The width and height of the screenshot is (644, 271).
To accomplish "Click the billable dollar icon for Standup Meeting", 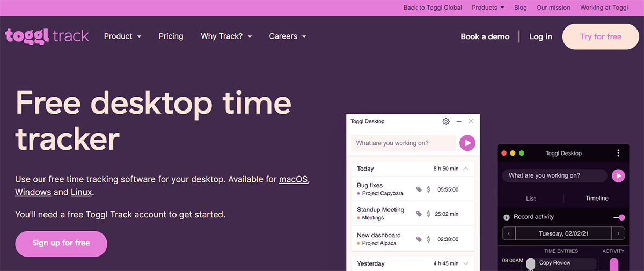I will click(x=428, y=214).
